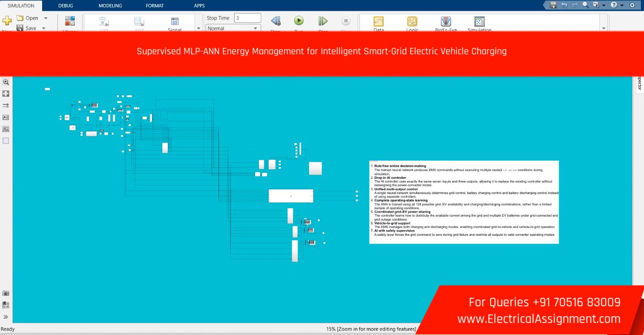This screenshot has width=644, height=335.
Task: Click the Stop Time input field
Action: click(248, 18)
